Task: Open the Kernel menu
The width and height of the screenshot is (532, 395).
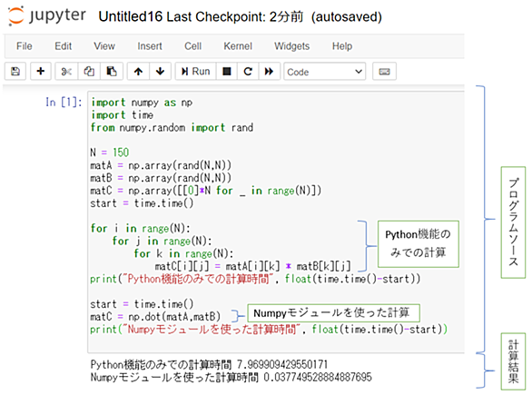Action: [238, 46]
